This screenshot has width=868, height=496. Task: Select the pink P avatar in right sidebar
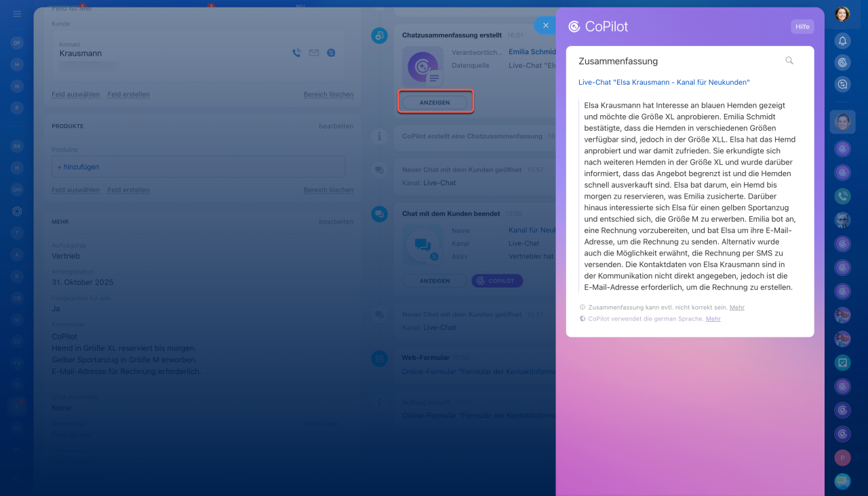(842, 457)
